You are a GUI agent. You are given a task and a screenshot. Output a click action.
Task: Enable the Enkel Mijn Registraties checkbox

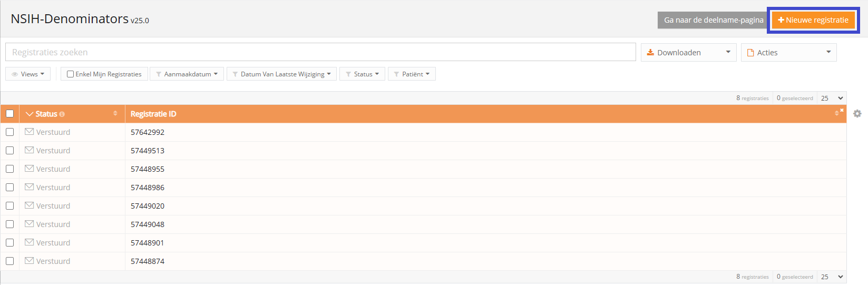pyautogui.click(x=70, y=74)
